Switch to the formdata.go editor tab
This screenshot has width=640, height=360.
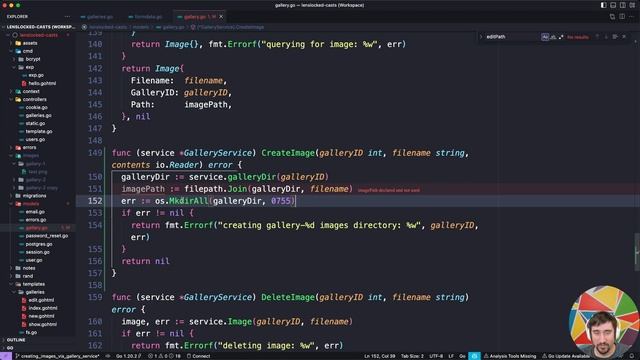coord(145,17)
